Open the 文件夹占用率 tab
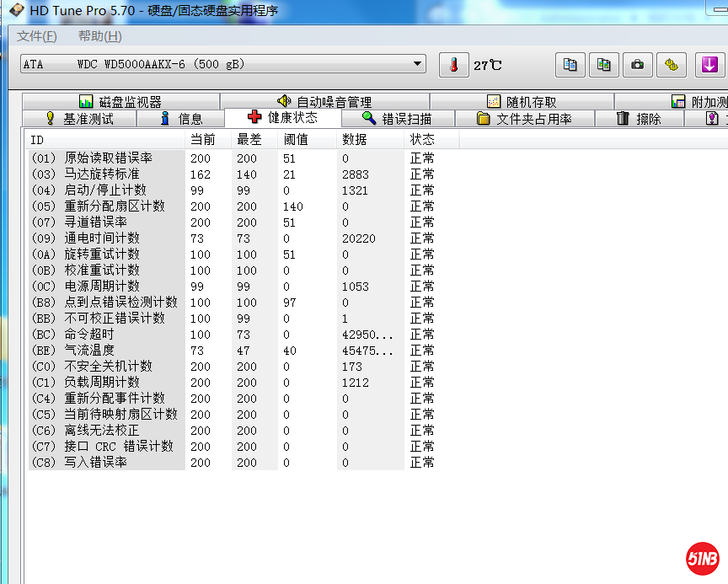728x584 pixels. pos(524,119)
